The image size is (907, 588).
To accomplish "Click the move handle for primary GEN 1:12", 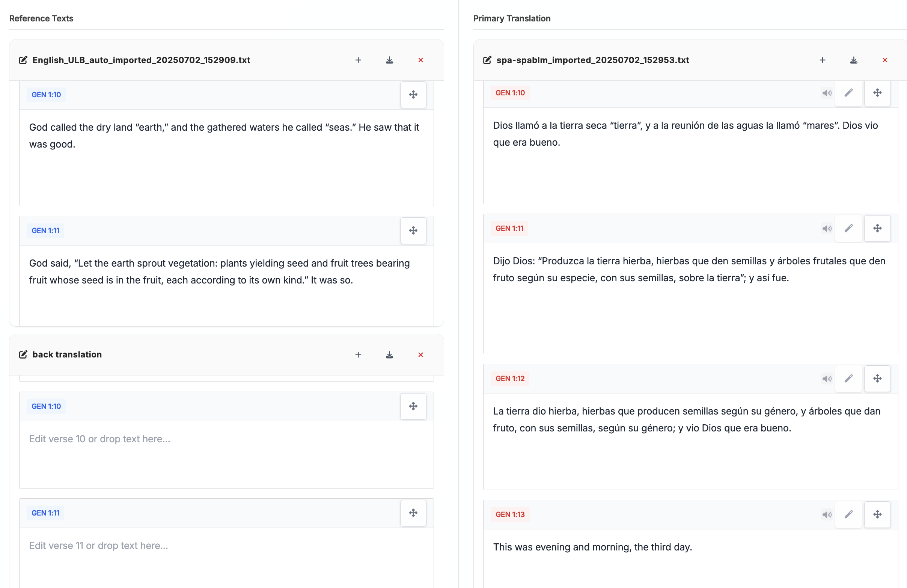I will point(877,379).
